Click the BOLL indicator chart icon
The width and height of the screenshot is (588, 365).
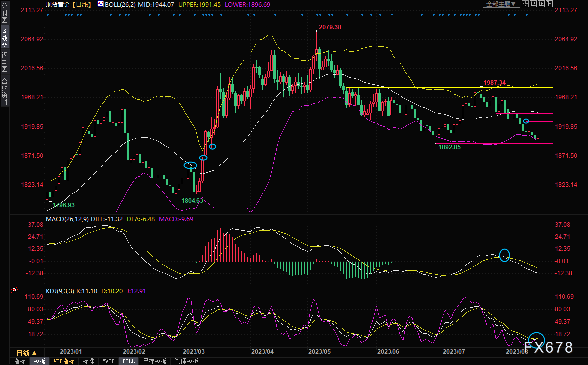(100, 4)
